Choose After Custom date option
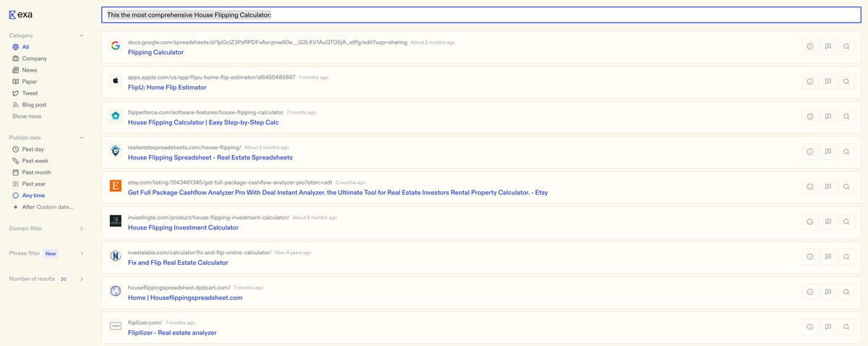868x346 pixels. [43, 207]
